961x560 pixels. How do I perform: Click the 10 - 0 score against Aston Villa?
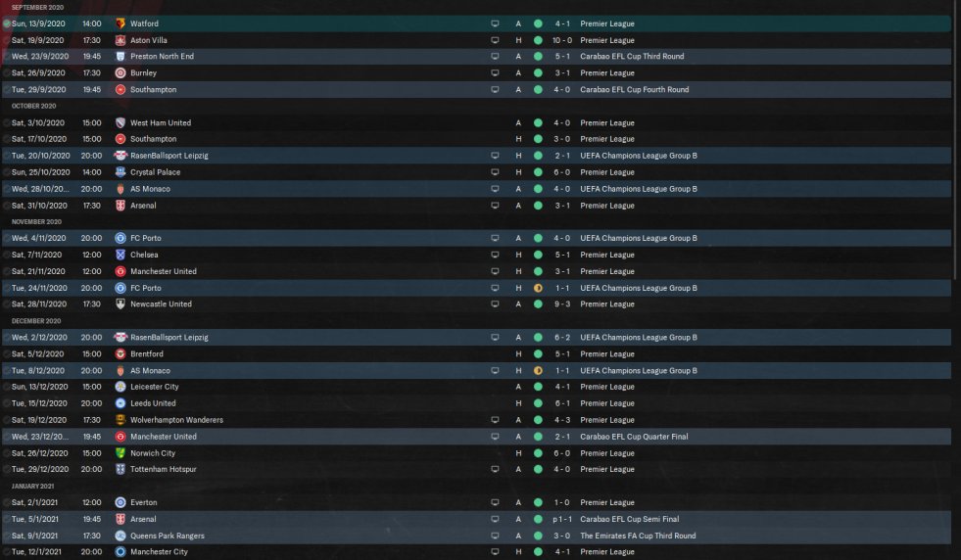[x=562, y=40]
